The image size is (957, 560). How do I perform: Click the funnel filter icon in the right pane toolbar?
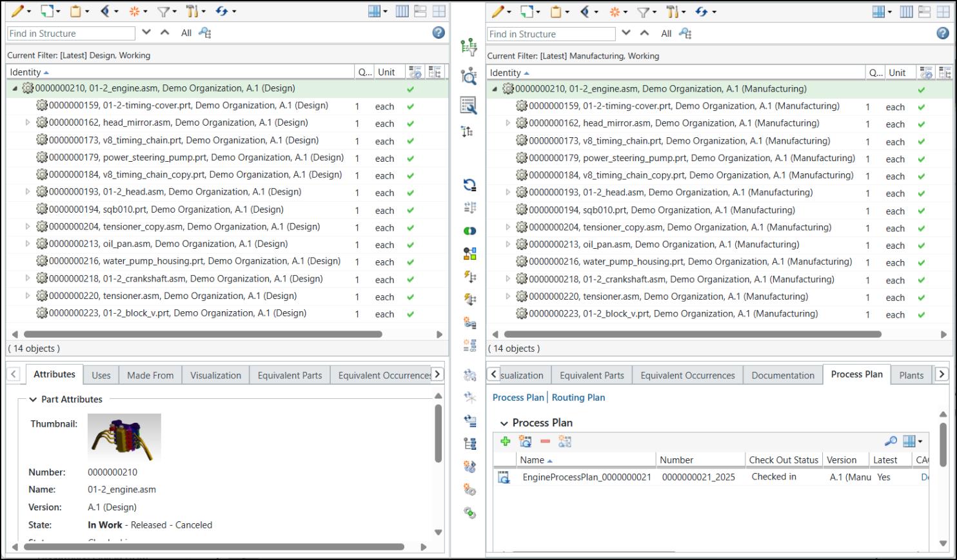(643, 12)
